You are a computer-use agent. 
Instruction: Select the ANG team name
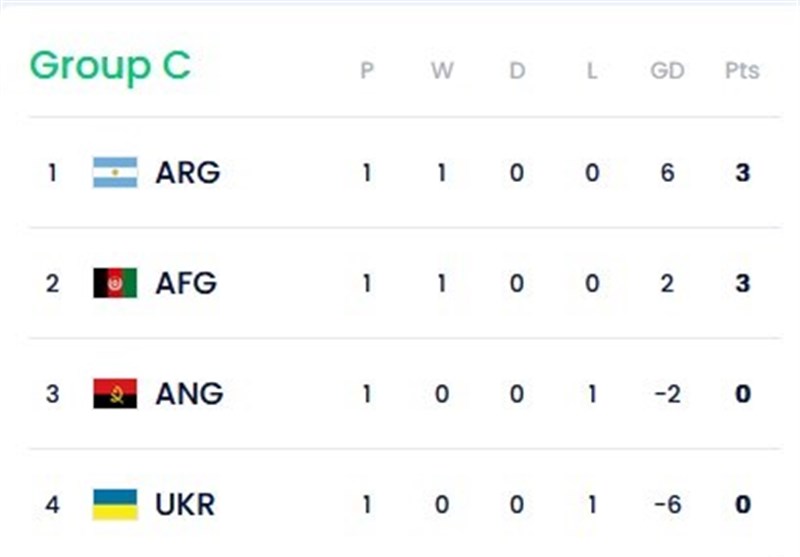(x=188, y=394)
